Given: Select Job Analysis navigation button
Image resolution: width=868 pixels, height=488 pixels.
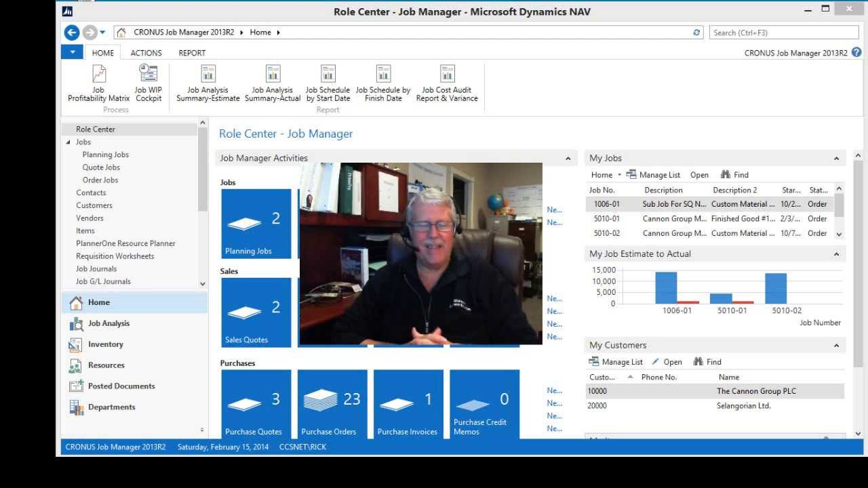Looking at the screenshot, I should tap(134, 324).
